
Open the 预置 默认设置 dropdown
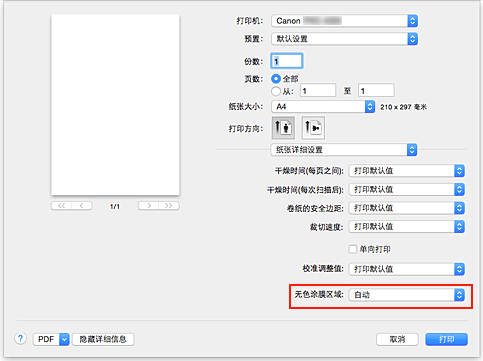pos(345,39)
